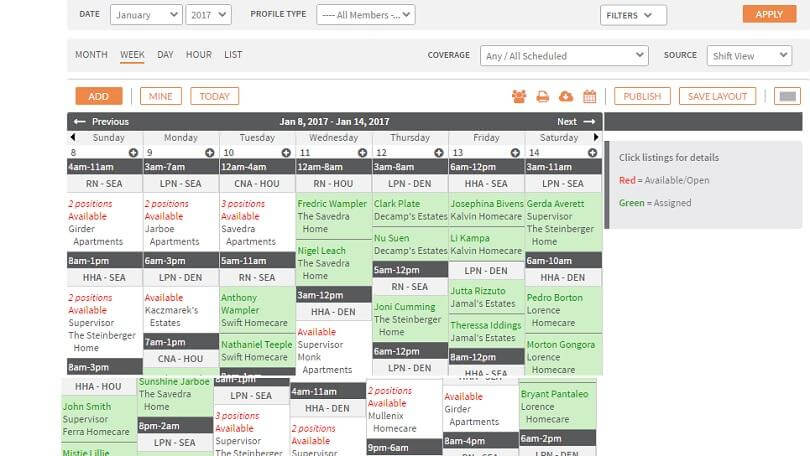Add shift on Saturday 14 plus icon

[592, 153]
